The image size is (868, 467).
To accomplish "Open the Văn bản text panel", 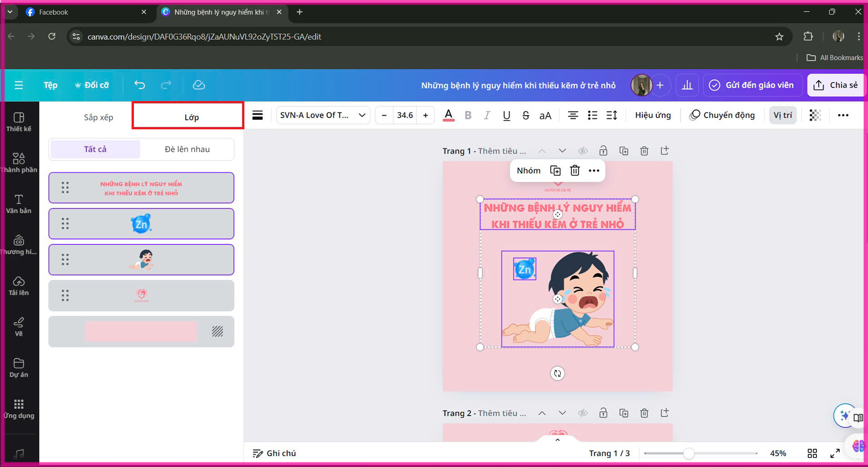I will pos(19,204).
